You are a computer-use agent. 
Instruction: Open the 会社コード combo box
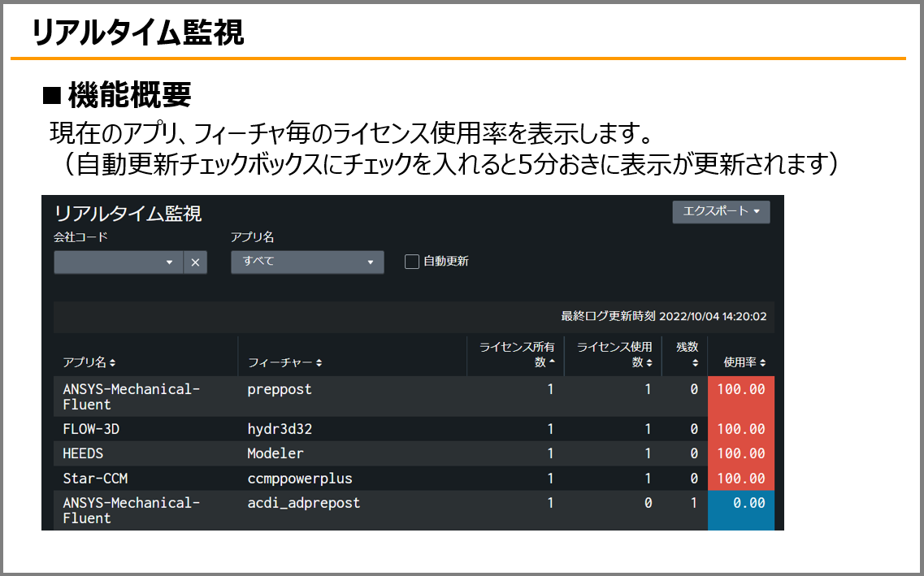118,262
